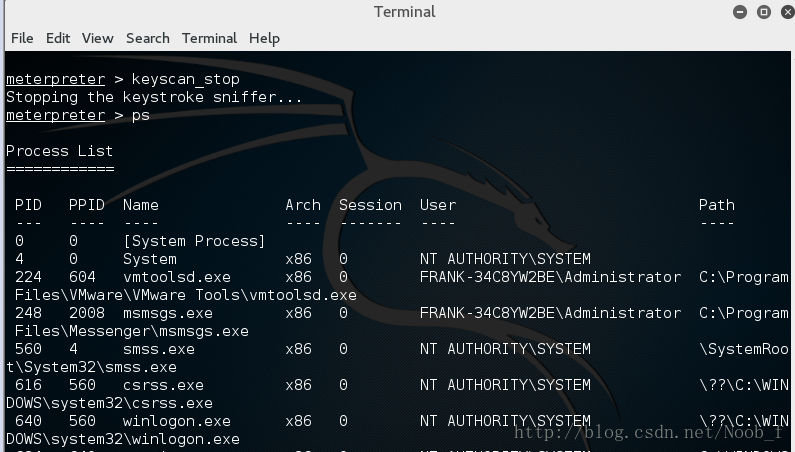Click 't\System32\smss.exe' path line
Screen dimensions: 795x452
(91, 367)
